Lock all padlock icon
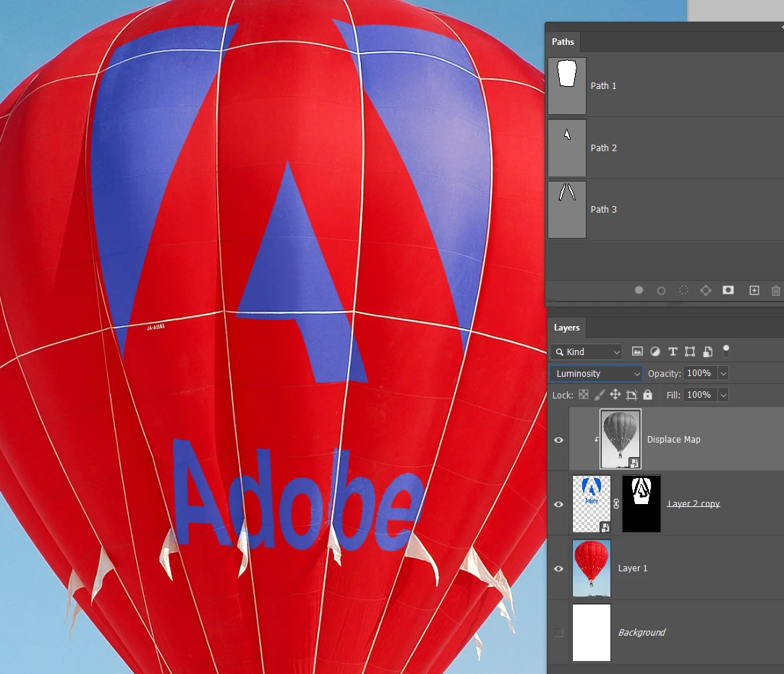 [647, 395]
